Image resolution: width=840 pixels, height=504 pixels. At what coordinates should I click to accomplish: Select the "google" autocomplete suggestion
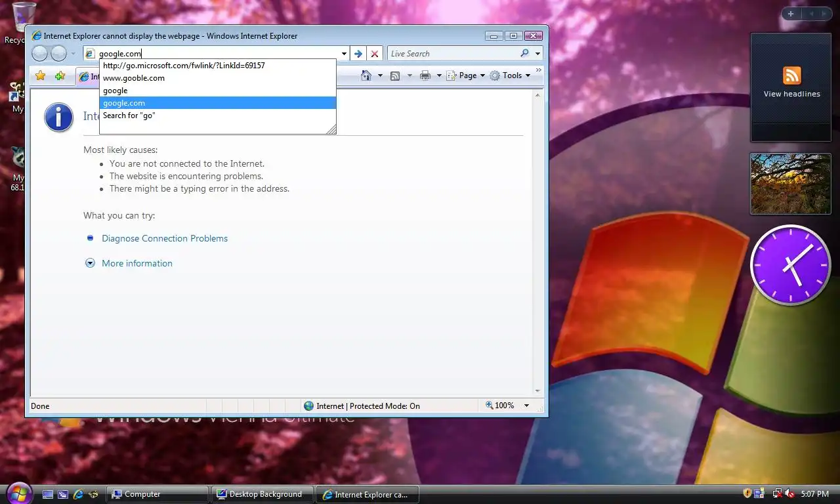click(x=218, y=91)
